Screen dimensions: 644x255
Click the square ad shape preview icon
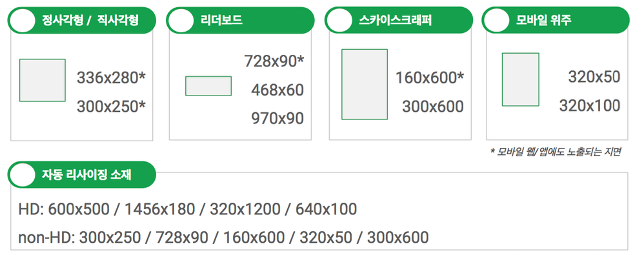pos(43,80)
